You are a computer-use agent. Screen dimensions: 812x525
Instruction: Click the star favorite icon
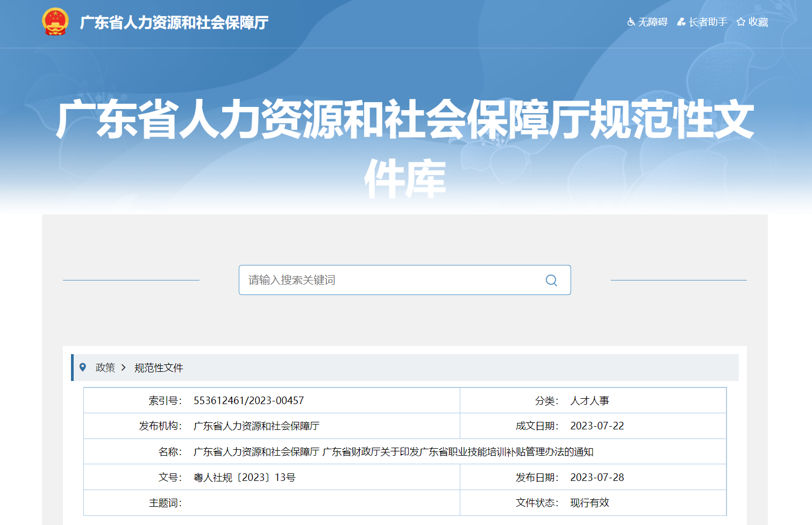coord(741,22)
